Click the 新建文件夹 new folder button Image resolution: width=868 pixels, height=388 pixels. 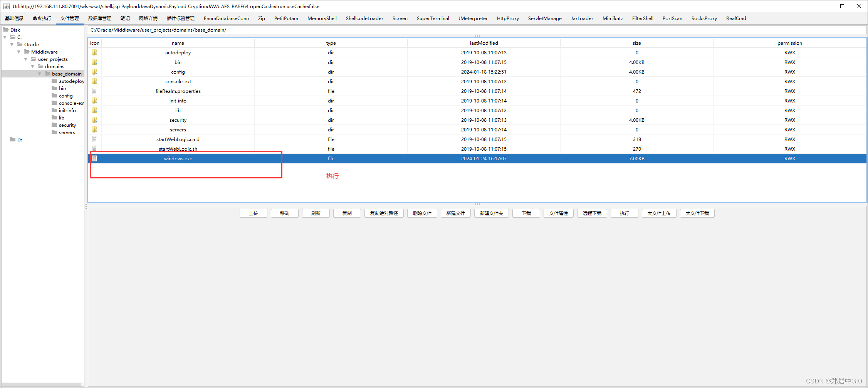(x=492, y=213)
